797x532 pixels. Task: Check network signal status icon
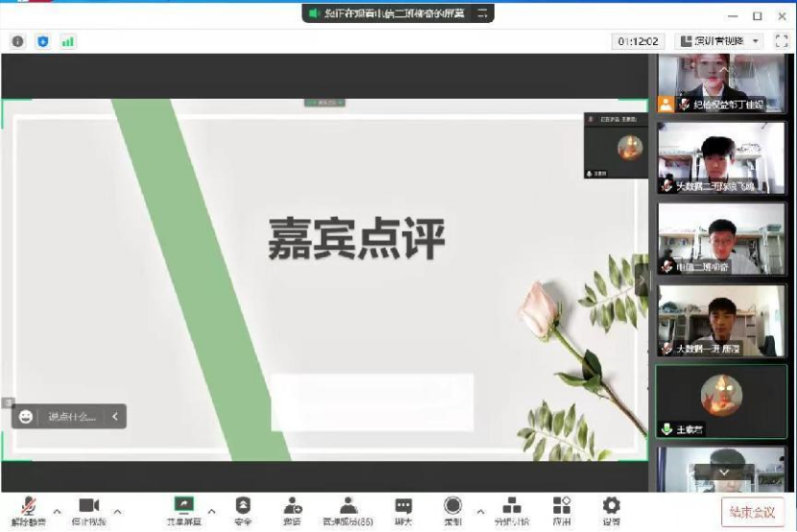[x=67, y=41]
